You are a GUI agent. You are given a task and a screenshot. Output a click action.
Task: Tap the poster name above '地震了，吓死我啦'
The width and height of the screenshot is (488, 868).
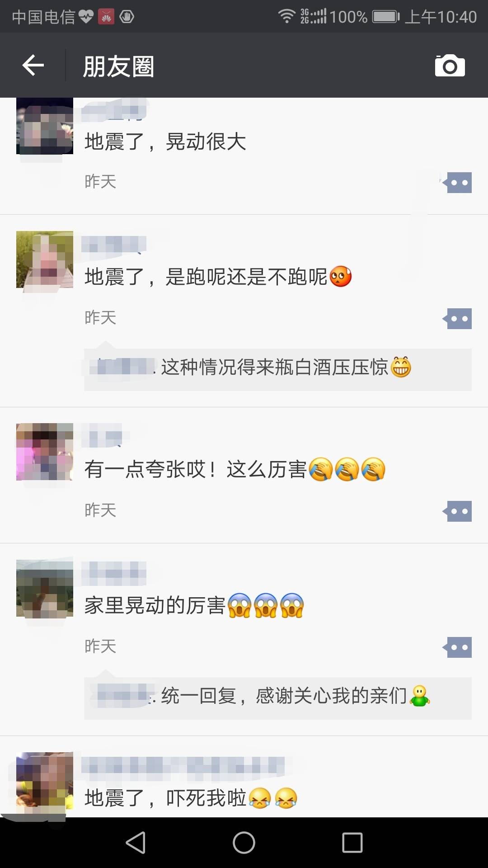tap(183, 767)
